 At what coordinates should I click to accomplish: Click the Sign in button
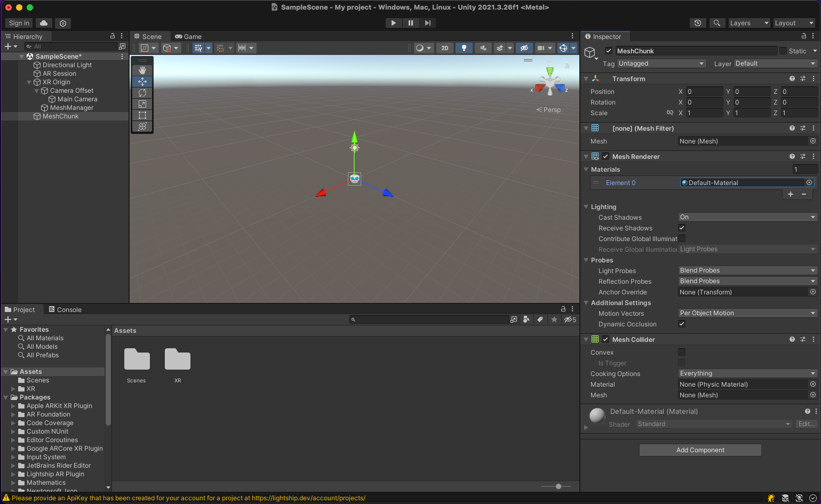(19, 23)
